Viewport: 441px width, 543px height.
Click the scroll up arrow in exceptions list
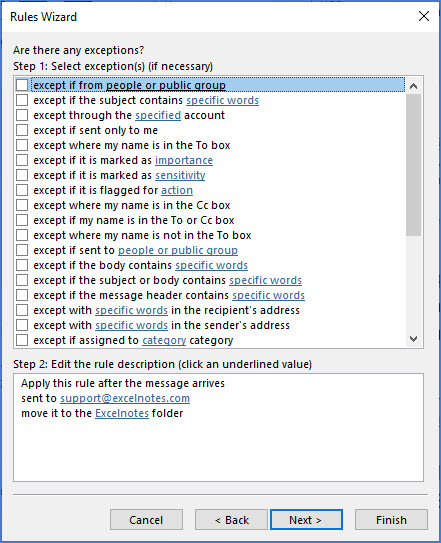click(413, 86)
